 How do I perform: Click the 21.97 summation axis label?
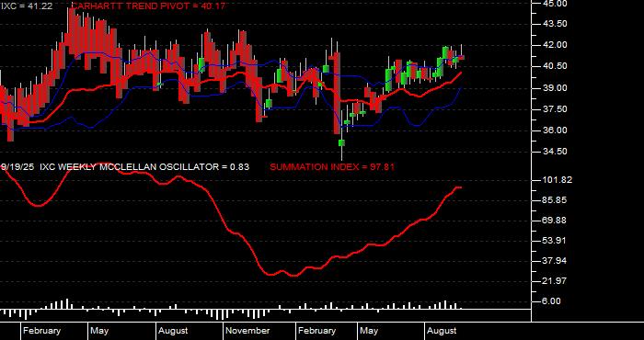[x=556, y=281]
